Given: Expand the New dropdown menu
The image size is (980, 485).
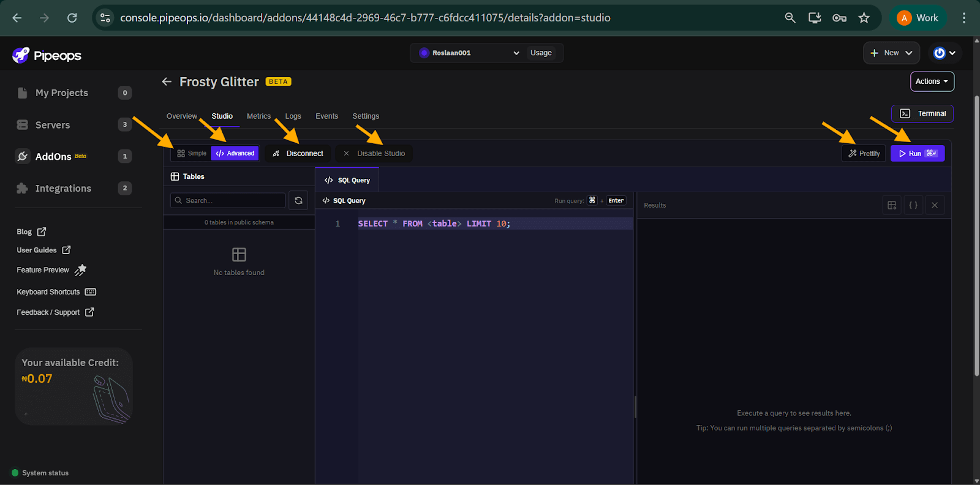Looking at the screenshot, I should tap(891, 53).
